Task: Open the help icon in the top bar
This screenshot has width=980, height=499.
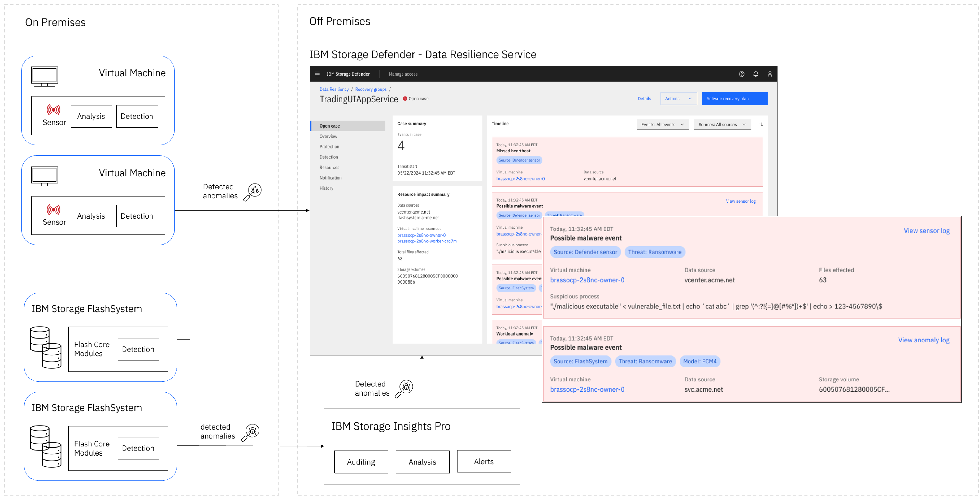Action: [x=741, y=74]
